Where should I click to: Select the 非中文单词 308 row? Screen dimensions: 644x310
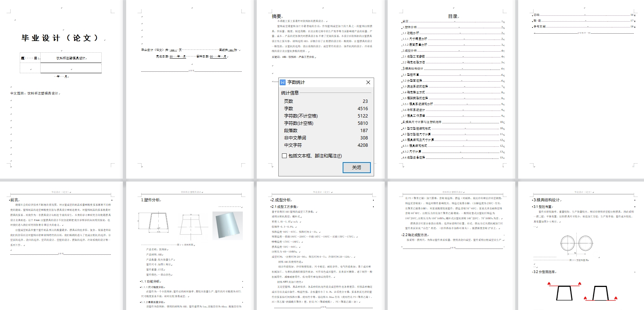point(326,138)
